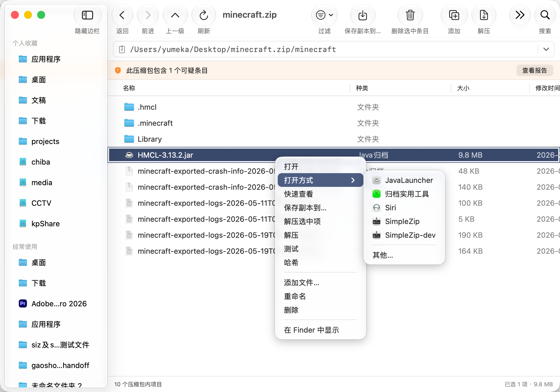This screenshot has width=560, height=392.
Task: Choose Siri in the open-with submenu
Action: [404, 208]
